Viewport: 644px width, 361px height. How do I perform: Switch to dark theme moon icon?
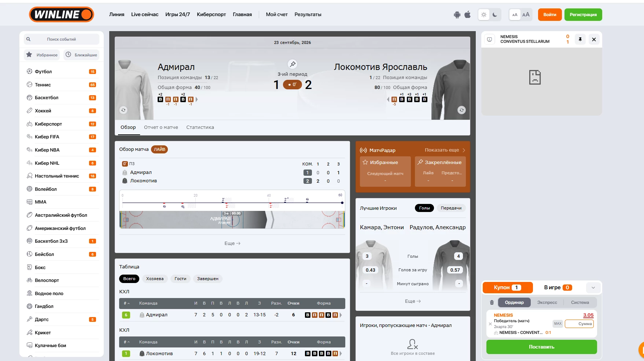click(x=495, y=15)
